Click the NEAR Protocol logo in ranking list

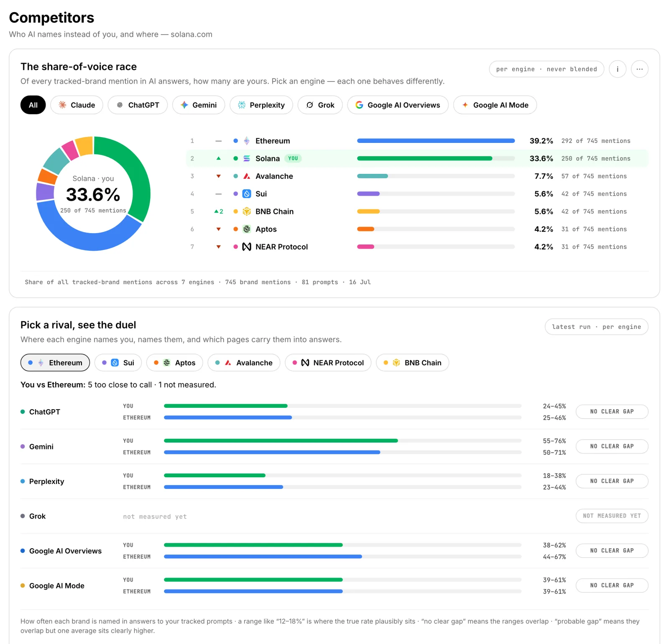pyautogui.click(x=247, y=247)
